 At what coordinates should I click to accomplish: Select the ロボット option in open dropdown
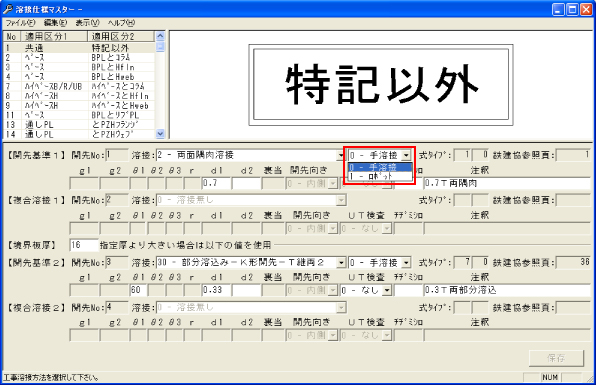pyautogui.click(x=380, y=176)
